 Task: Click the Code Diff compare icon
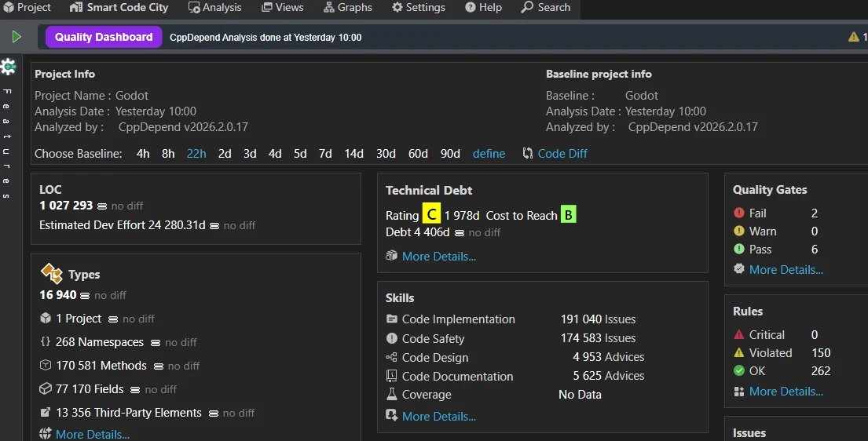coord(528,153)
